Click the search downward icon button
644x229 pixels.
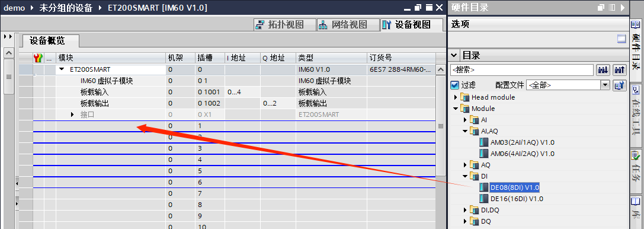(603, 70)
